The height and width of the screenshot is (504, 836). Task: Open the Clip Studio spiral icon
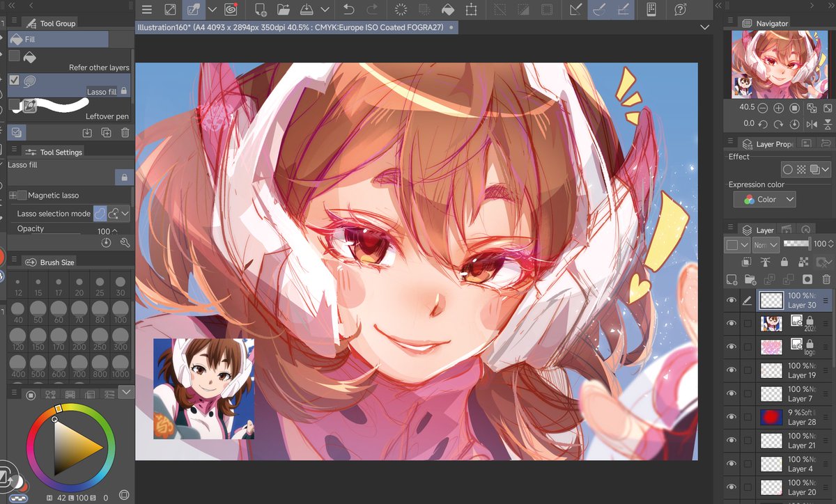tap(231, 10)
